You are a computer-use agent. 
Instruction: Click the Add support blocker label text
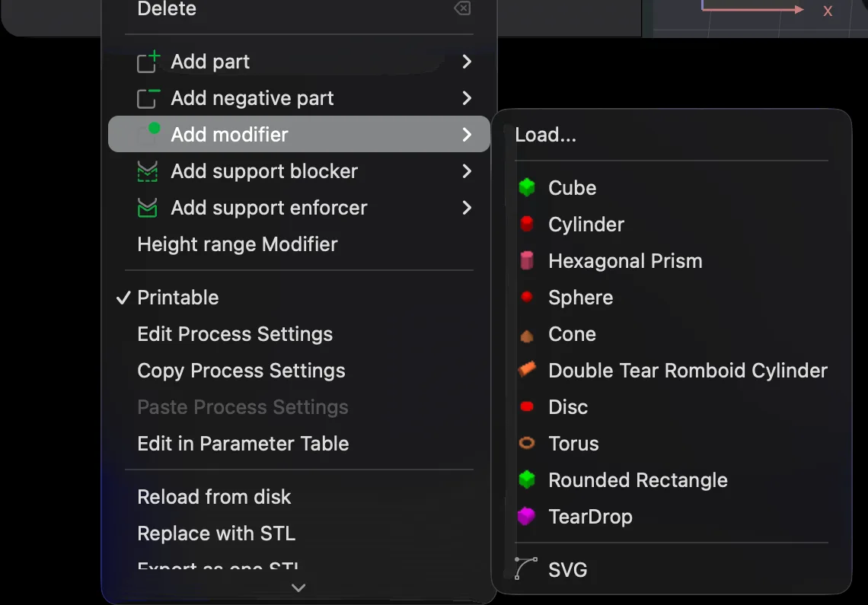point(264,171)
